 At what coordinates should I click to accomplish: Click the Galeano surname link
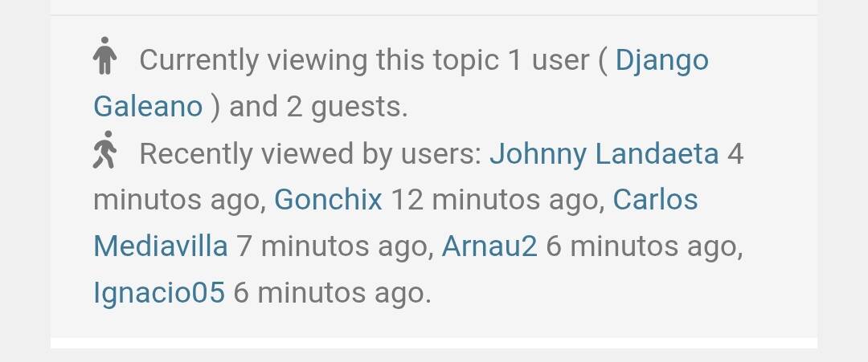pos(148,106)
